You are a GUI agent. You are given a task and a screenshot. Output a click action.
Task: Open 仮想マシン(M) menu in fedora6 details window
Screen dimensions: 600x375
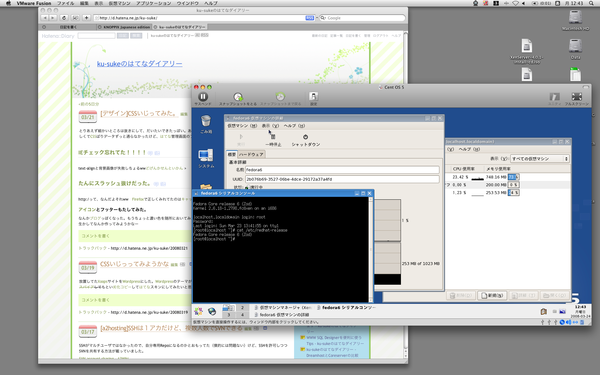(242, 126)
